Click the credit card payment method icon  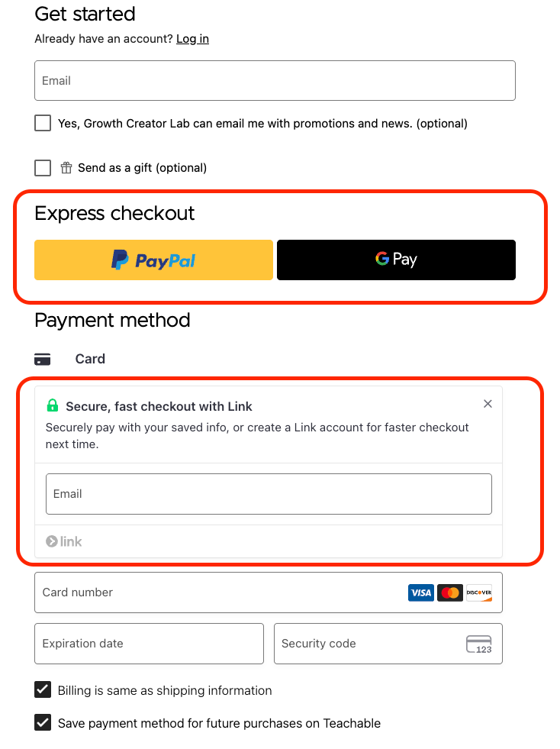click(43, 358)
